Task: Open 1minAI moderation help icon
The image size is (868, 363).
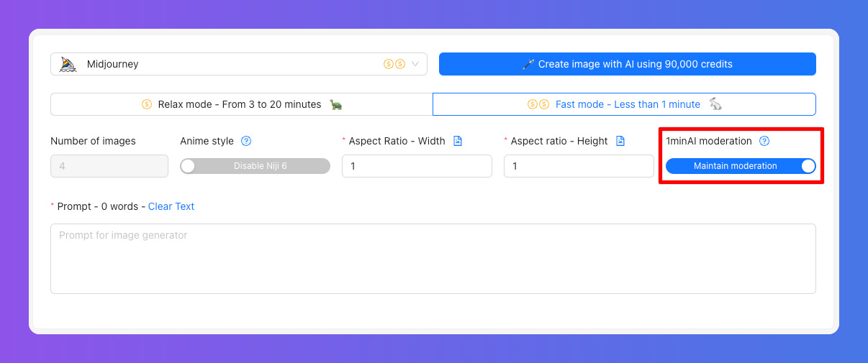Action: (x=764, y=141)
